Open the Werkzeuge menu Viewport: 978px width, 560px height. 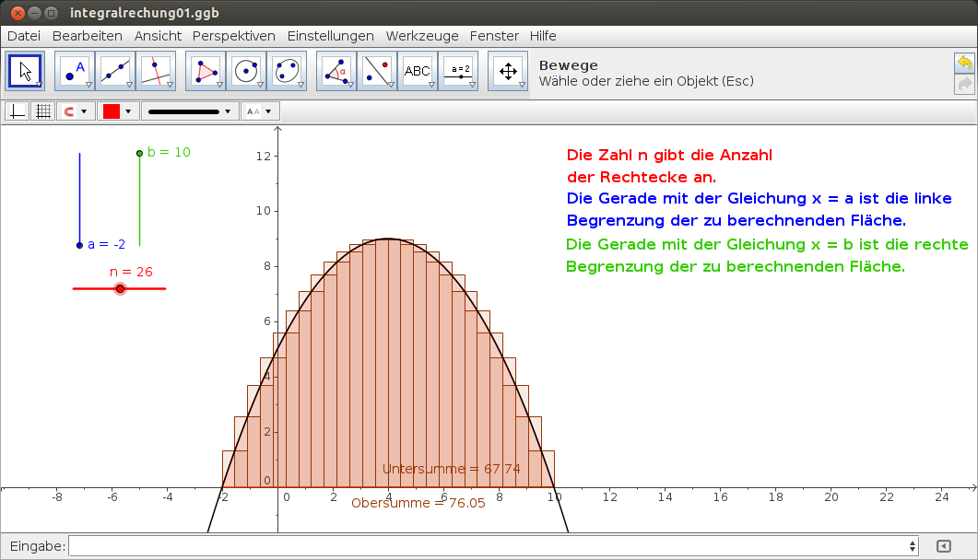pos(422,36)
